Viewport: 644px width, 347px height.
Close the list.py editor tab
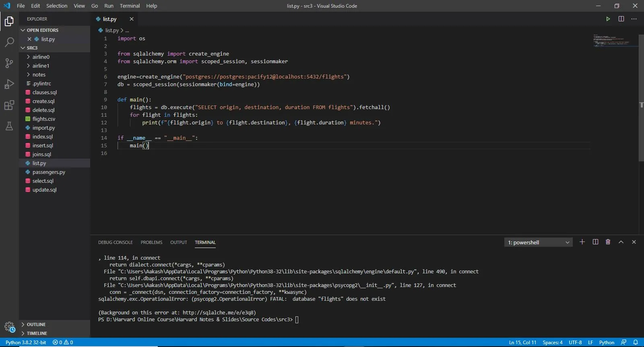click(x=131, y=19)
